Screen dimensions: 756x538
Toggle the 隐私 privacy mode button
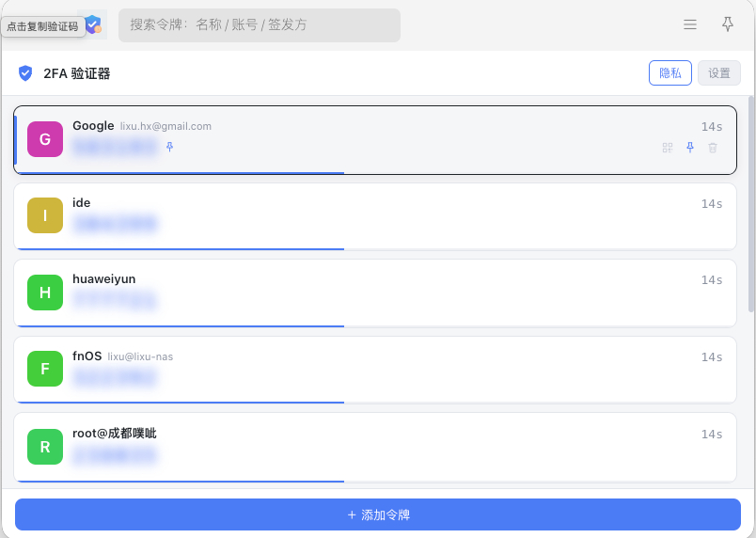(670, 72)
